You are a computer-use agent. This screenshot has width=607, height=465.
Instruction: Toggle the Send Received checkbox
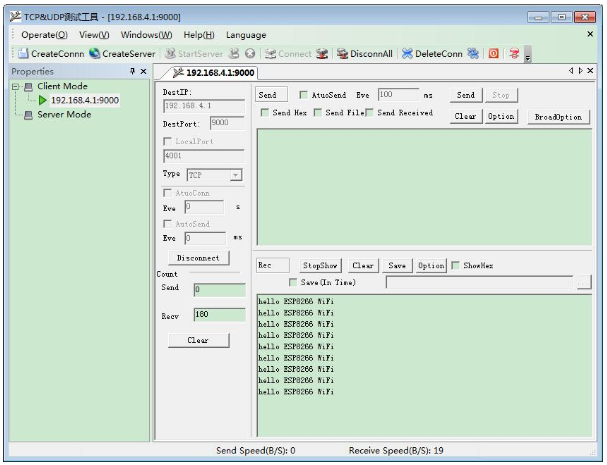370,113
